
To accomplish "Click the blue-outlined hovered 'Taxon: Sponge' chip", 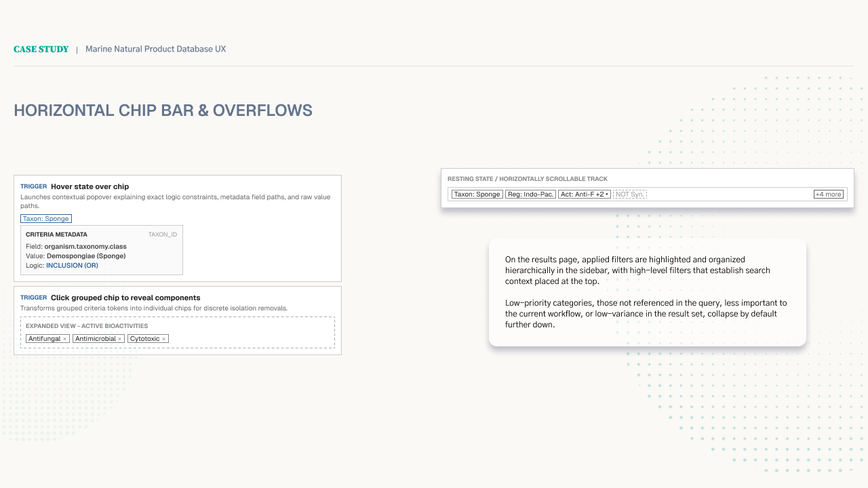I will pos(46,219).
